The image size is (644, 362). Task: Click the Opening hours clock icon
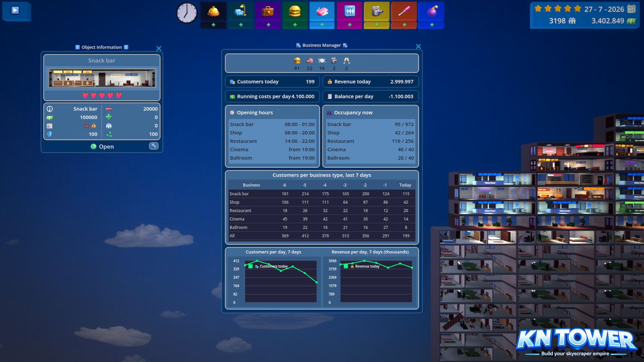tap(232, 113)
